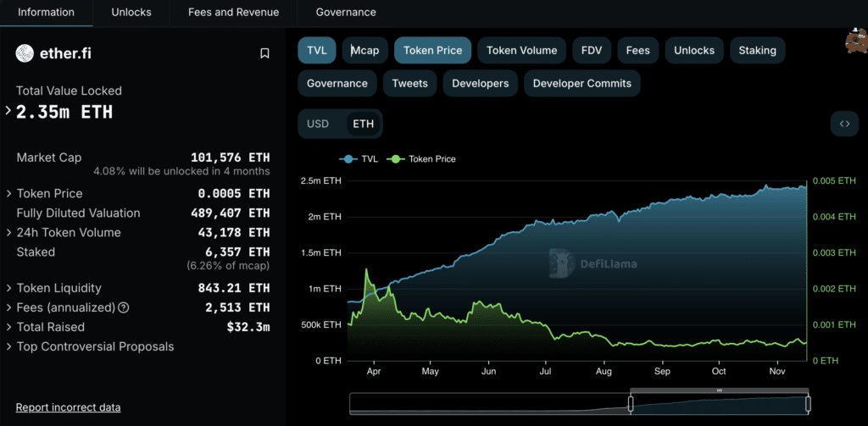
Task: Enable the FDV chart series
Action: pos(592,50)
